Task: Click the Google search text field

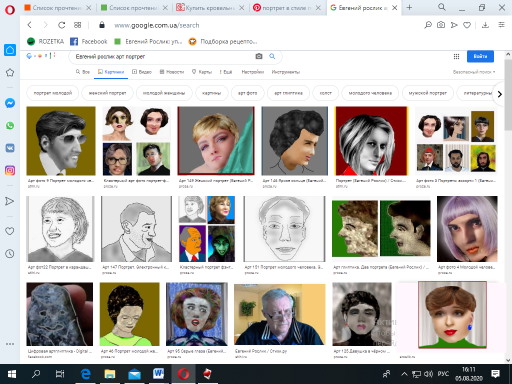Action: point(163,56)
